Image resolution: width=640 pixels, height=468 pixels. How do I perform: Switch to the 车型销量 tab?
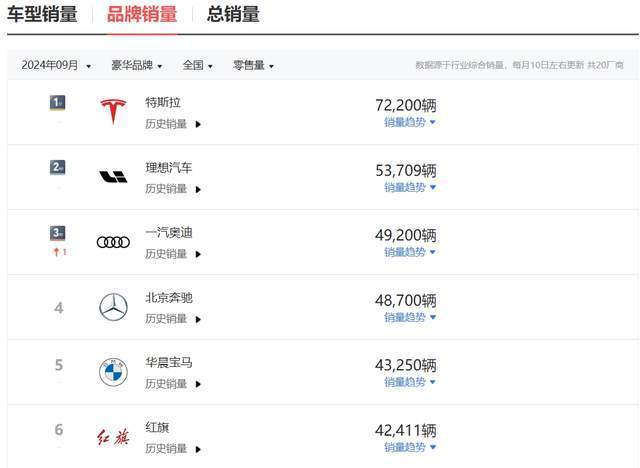[x=42, y=14]
